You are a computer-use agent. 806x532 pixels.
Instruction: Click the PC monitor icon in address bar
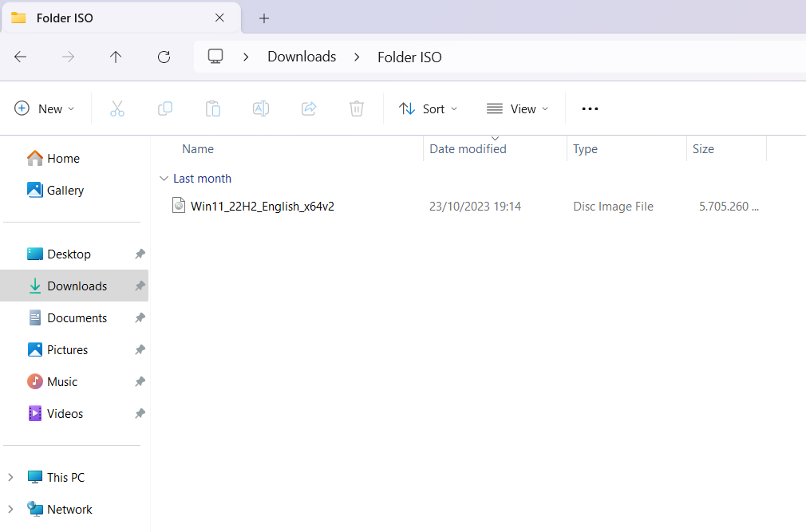pos(215,57)
